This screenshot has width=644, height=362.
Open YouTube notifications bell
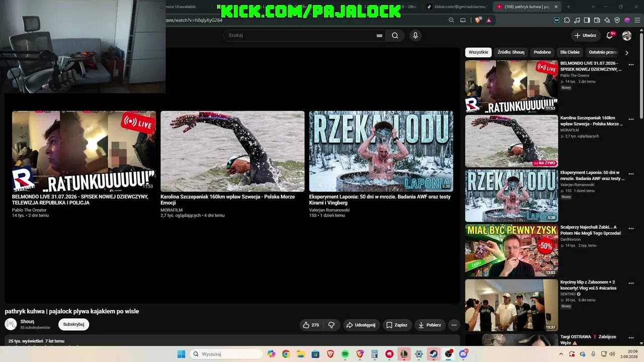point(610,35)
